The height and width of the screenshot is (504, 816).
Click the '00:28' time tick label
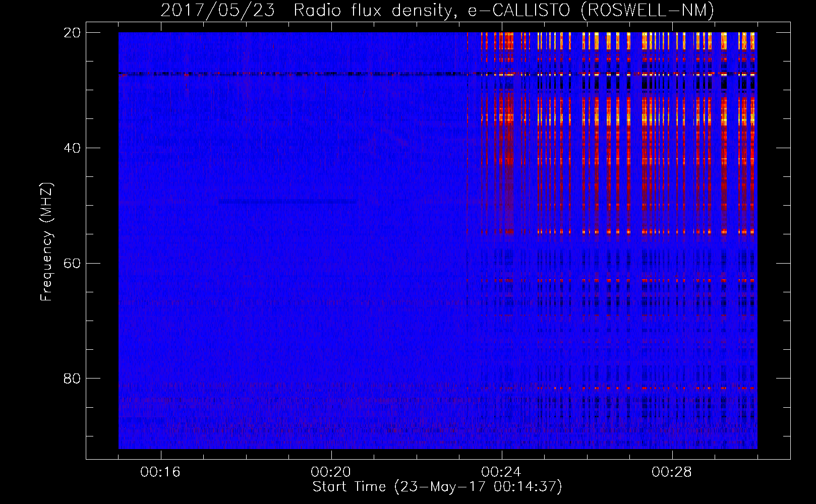pos(672,472)
